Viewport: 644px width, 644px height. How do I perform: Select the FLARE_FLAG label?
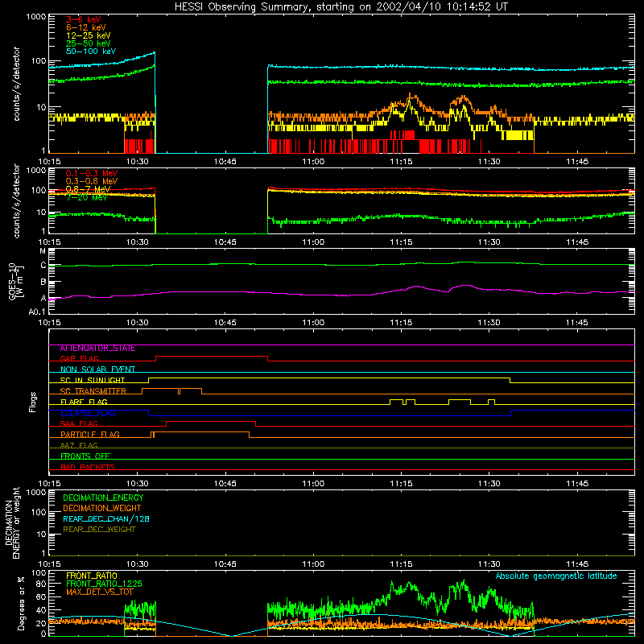click(84, 402)
